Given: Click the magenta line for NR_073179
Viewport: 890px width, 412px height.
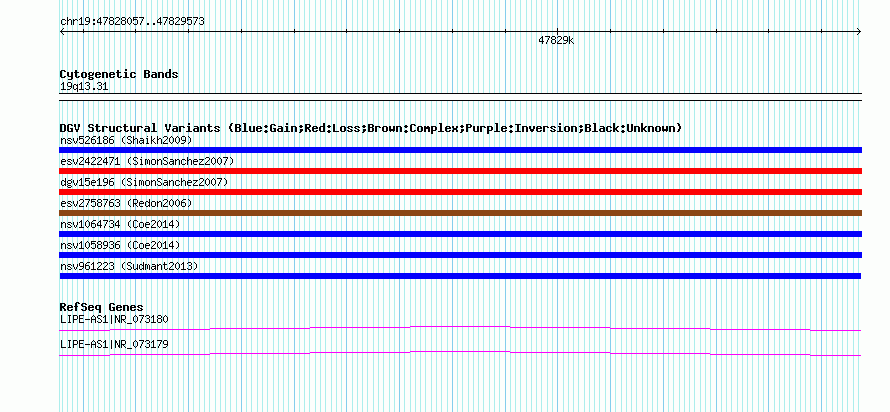Looking at the screenshot, I should point(460,354).
